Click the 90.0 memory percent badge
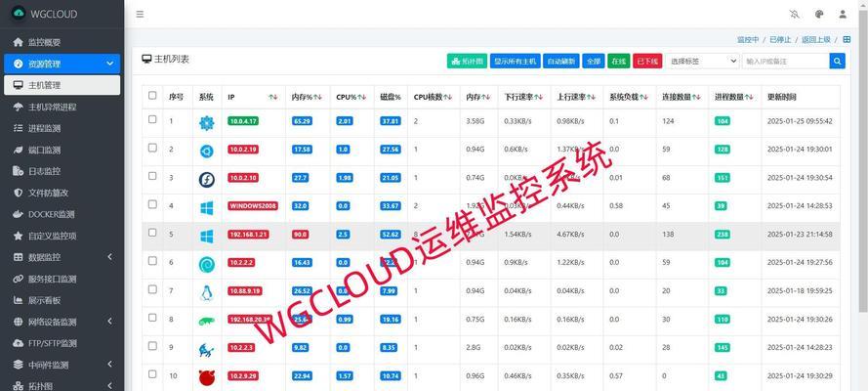 [x=300, y=235]
